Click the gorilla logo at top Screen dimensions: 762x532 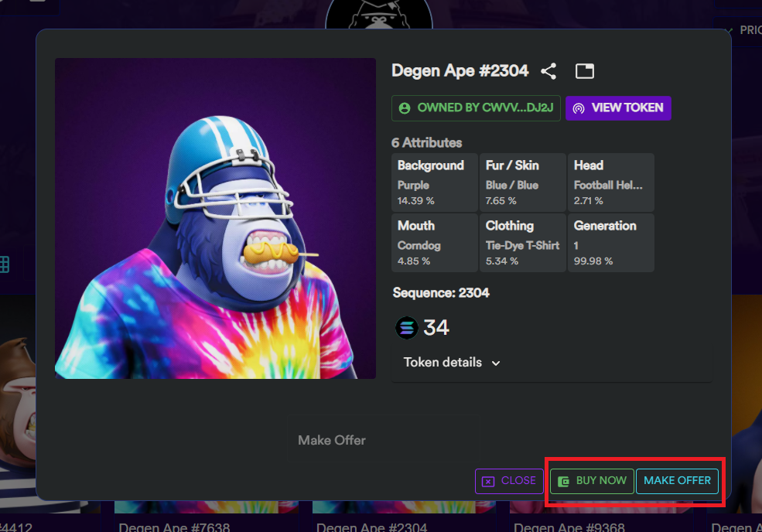coord(379,15)
